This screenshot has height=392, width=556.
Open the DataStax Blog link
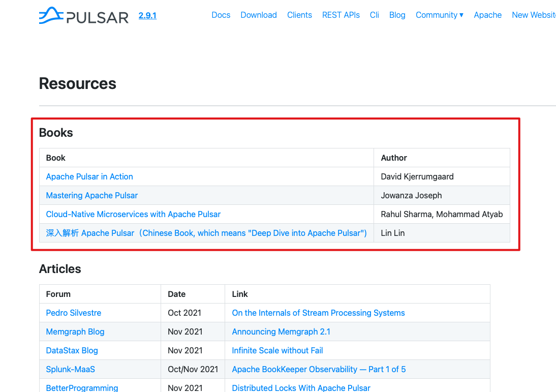point(72,350)
